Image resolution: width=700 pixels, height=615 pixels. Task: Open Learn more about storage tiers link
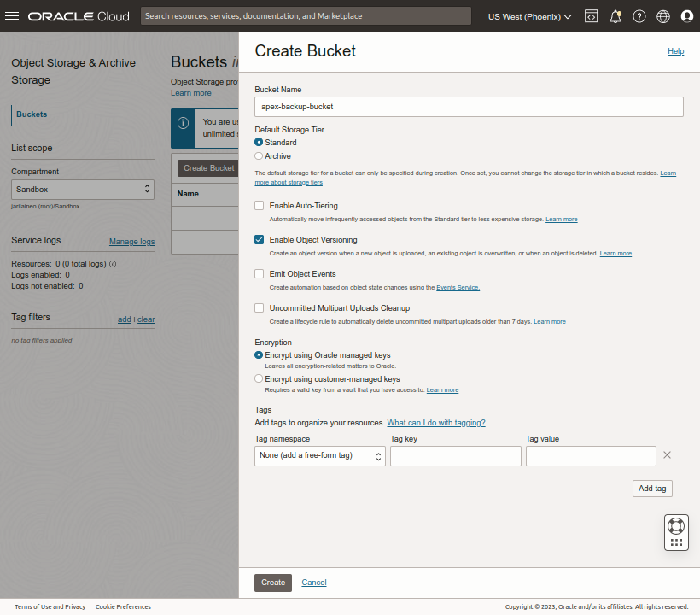(289, 182)
